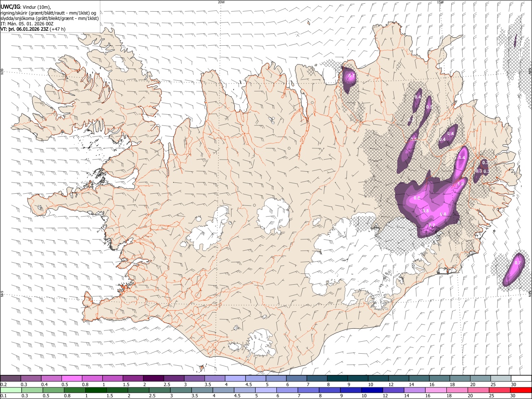The width and height of the screenshot is (532, 399).
Task: Click the darkest green 1 rain scale swatch
Action: pos(96,390)
